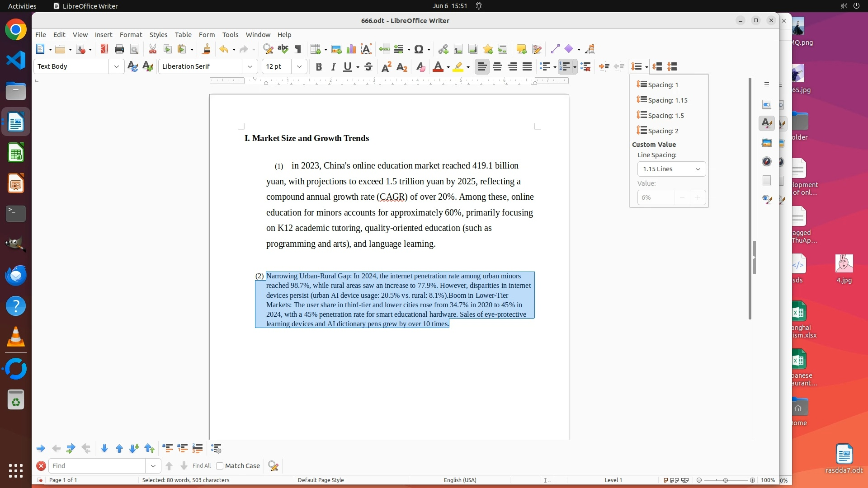Click the Export as PDF icon

[104, 49]
